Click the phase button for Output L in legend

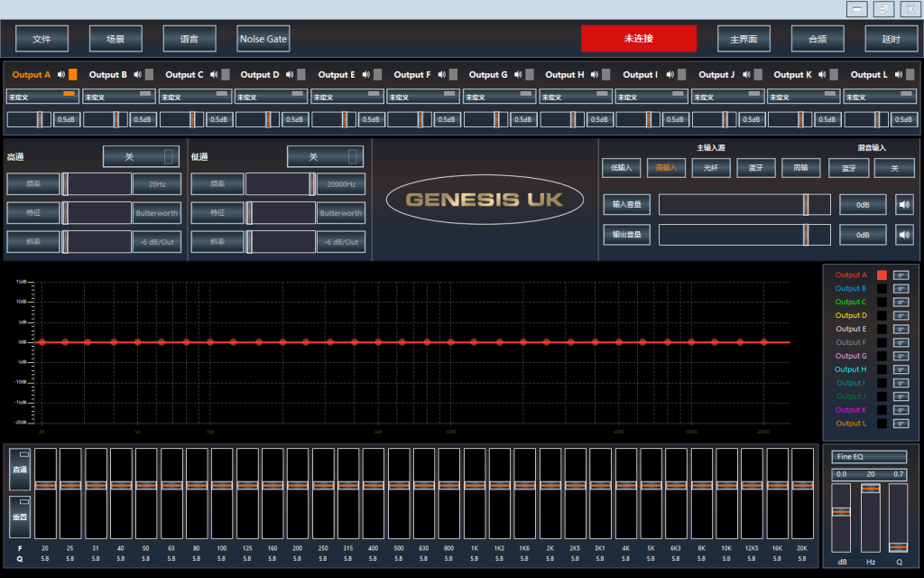901,424
